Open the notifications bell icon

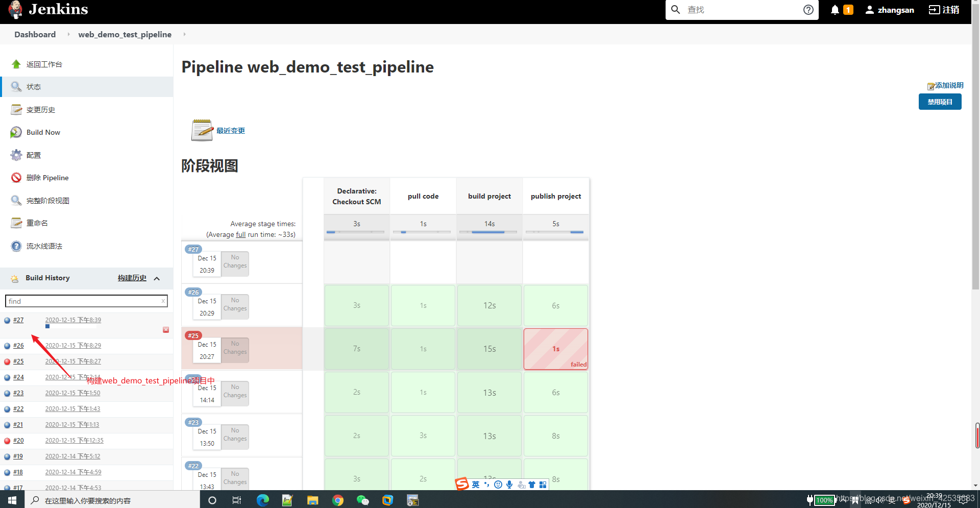coord(835,10)
